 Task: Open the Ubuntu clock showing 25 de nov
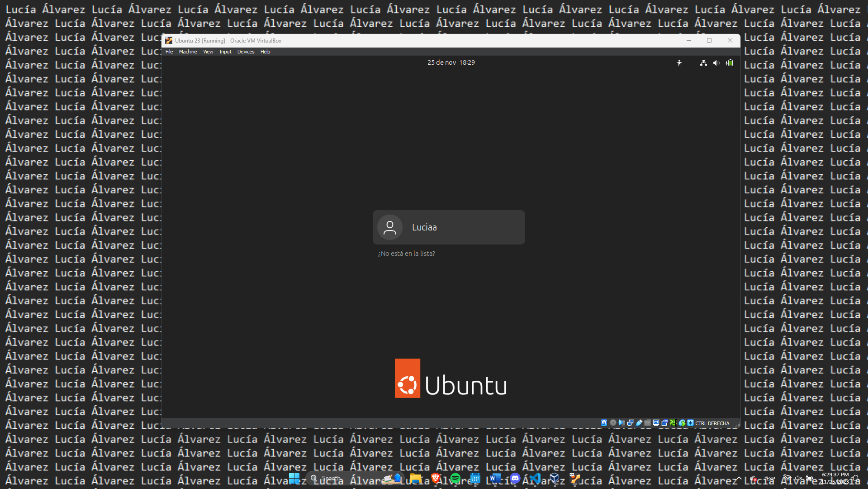451,62
